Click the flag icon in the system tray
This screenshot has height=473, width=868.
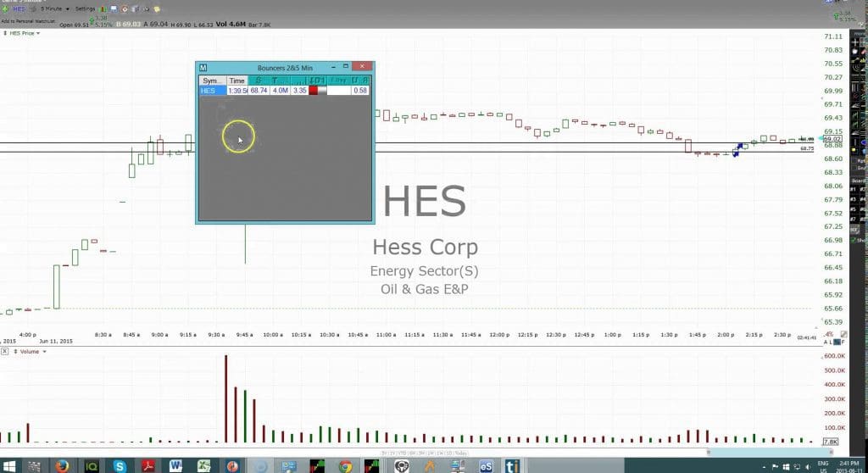(775, 467)
